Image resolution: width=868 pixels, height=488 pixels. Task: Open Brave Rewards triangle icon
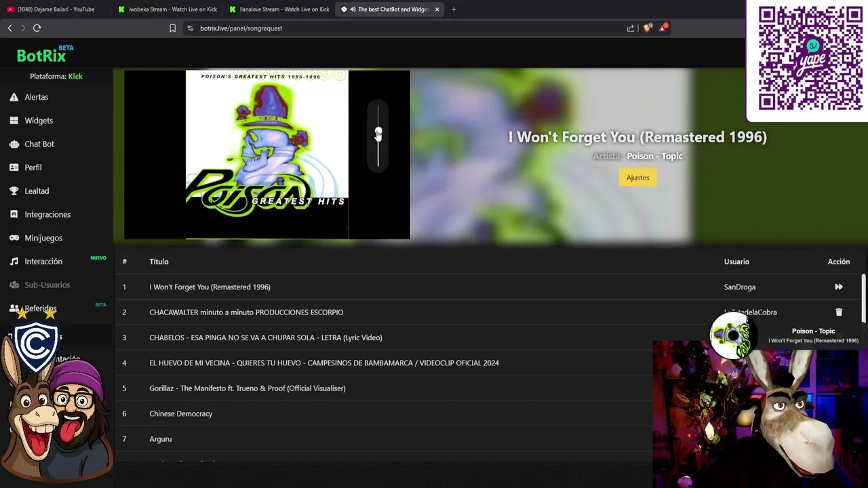(x=663, y=28)
